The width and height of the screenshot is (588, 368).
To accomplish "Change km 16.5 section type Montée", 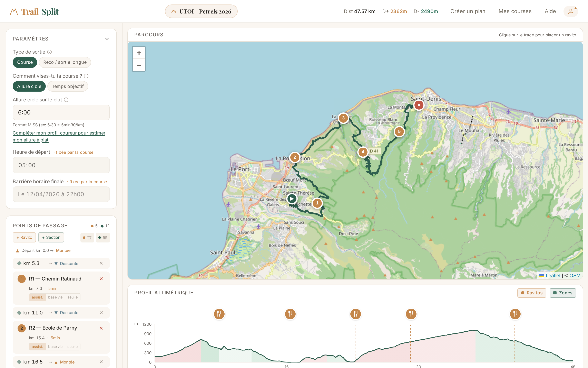I will point(65,362).
